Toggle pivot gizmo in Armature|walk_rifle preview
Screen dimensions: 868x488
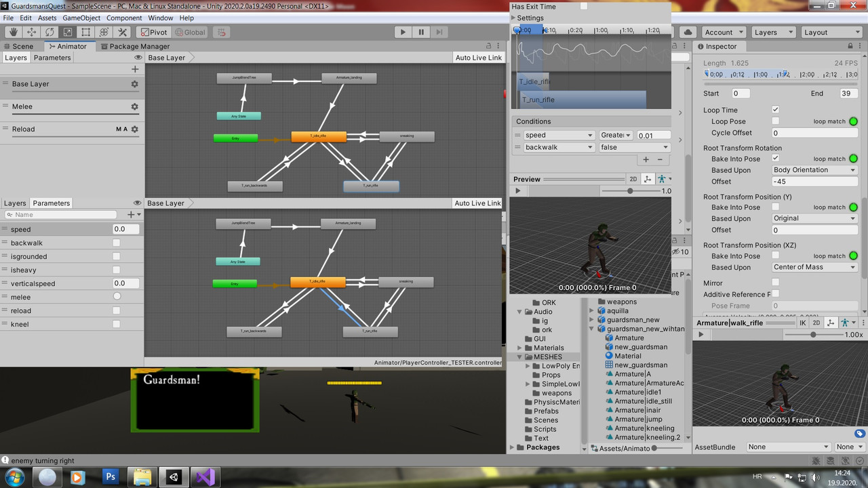[831, 323]
